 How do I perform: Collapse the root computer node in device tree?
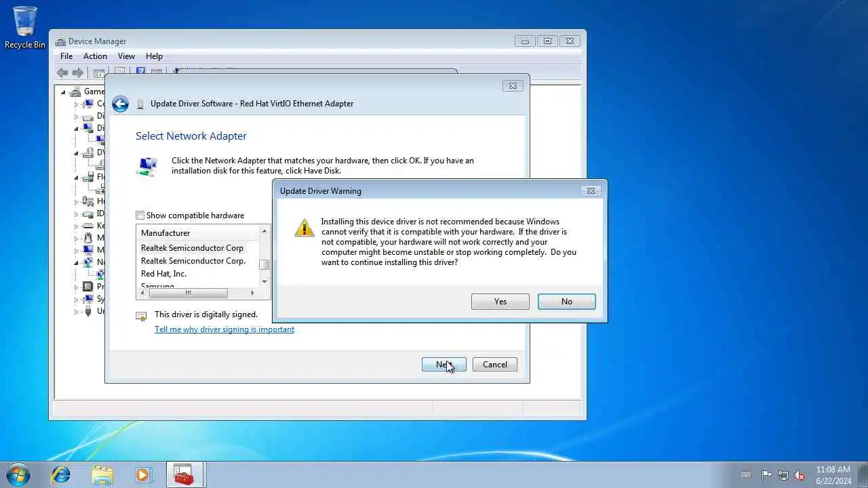coord(64,91)
